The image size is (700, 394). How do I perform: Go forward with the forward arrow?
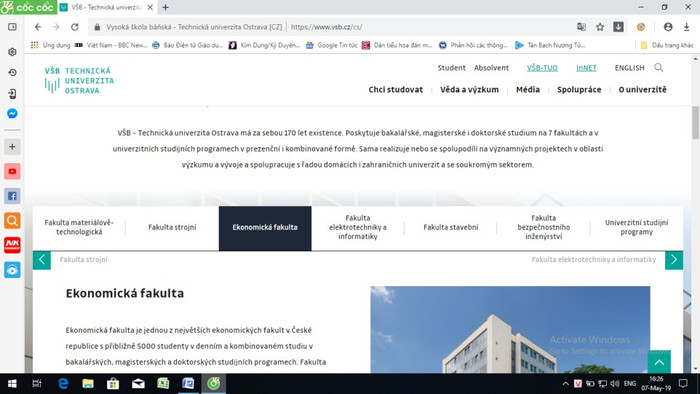point(56,27)
